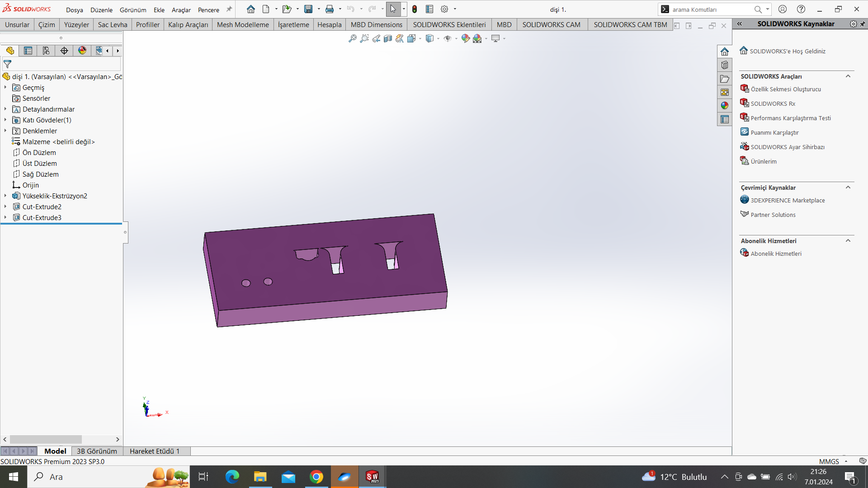The height and width of the screenshot is (488, 868).
Task: Expand the Cut-Extrude3 feature node
Action: coord(5,217)
